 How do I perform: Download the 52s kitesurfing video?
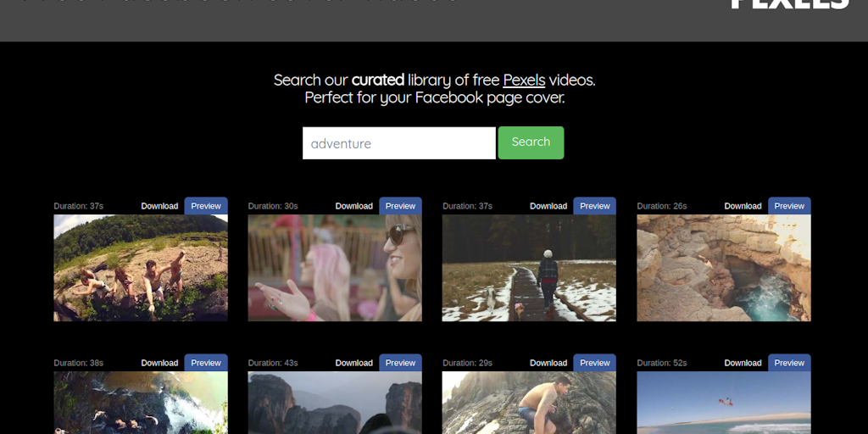(743, 363)
